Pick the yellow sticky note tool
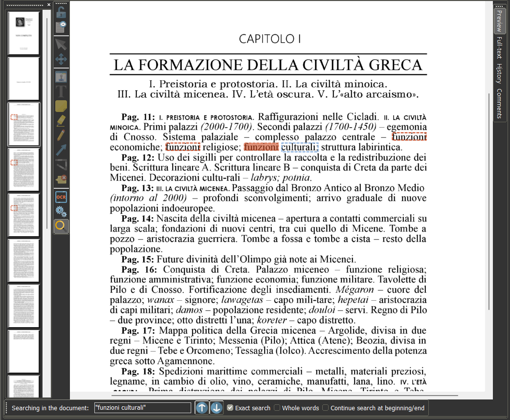The image size is (510, 420). (61, 106)
